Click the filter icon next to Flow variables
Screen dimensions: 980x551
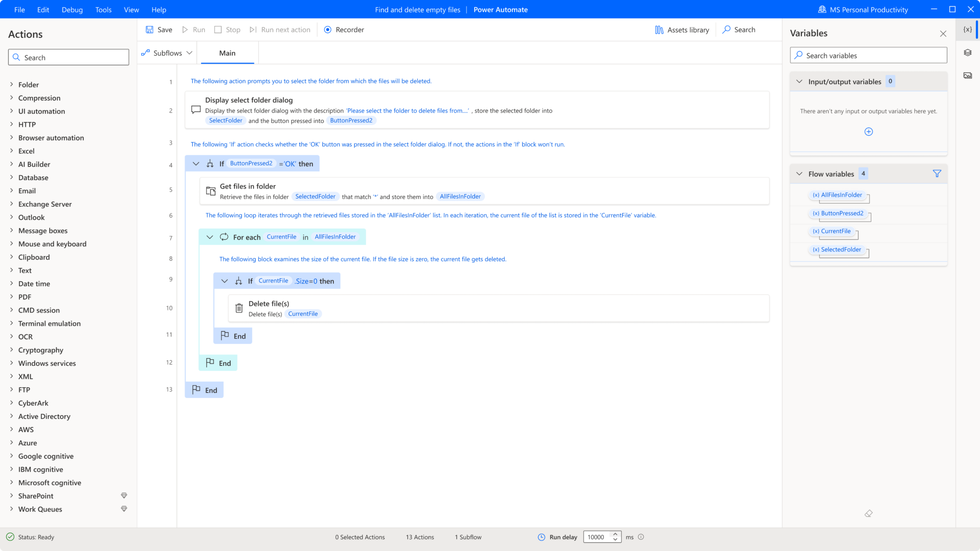[x=936, y=174]
